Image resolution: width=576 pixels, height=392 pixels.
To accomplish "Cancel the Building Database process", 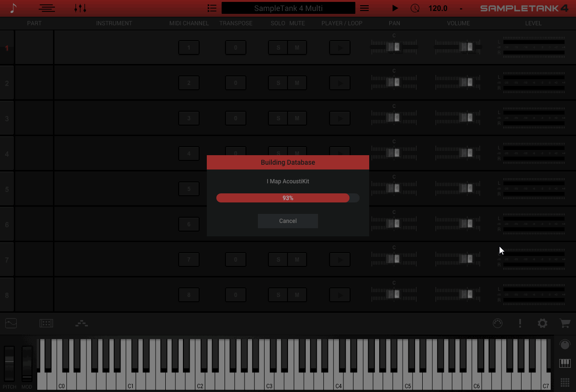I will (288, 221).
